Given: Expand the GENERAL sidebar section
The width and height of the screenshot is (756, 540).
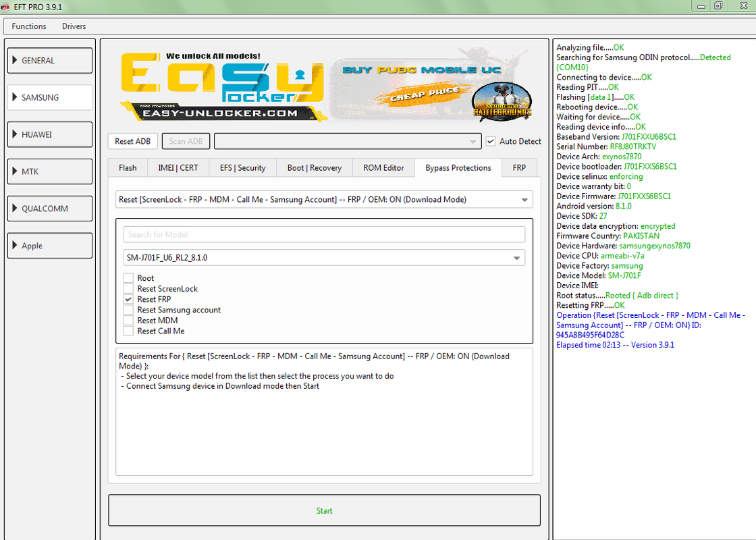Looking at the screenshot, I should 50,60.
